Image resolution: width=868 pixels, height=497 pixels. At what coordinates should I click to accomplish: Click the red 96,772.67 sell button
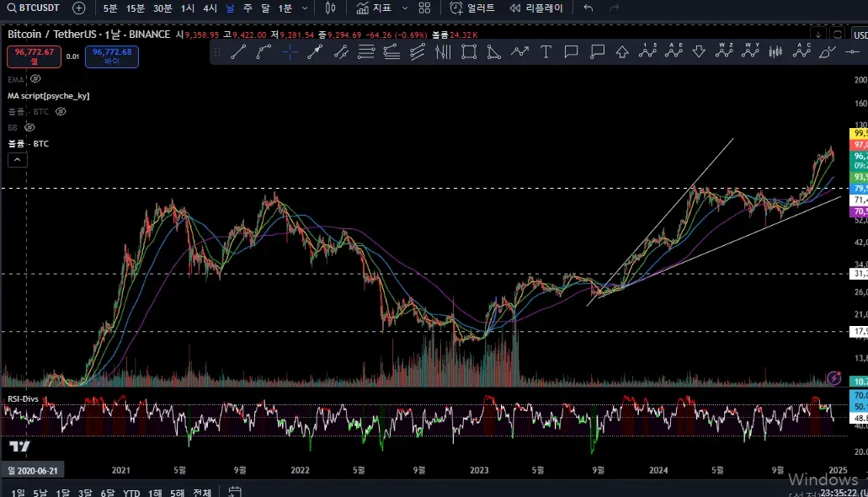point(35,56)
